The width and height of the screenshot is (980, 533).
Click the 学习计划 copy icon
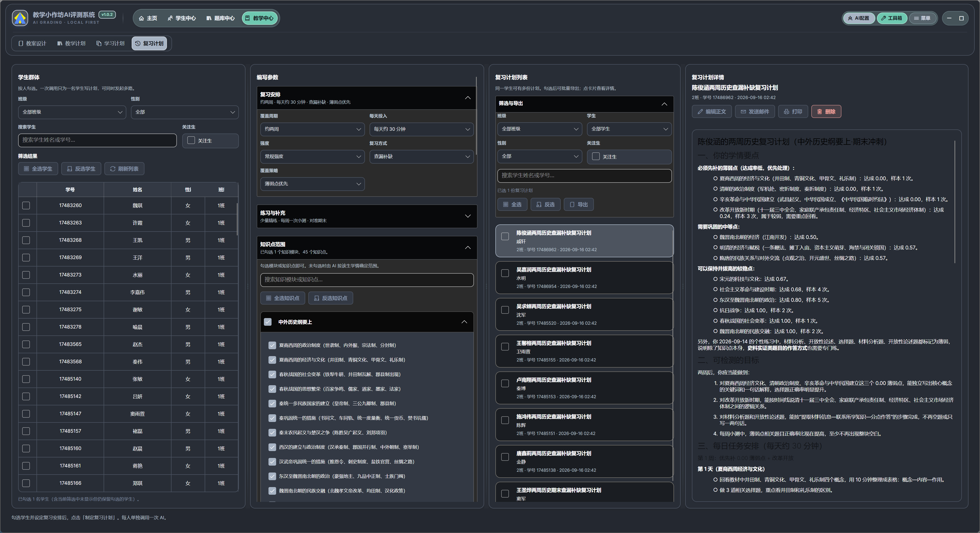[x=99, y=43]
